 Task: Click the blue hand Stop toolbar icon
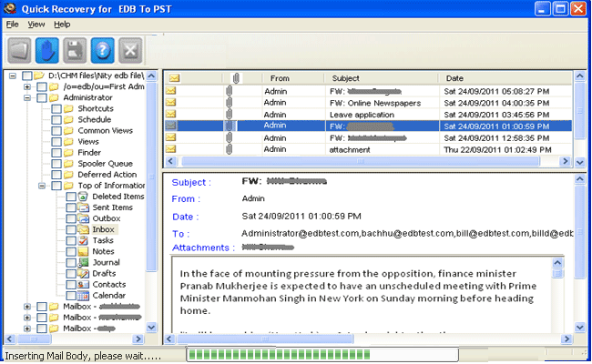(47, 50)
